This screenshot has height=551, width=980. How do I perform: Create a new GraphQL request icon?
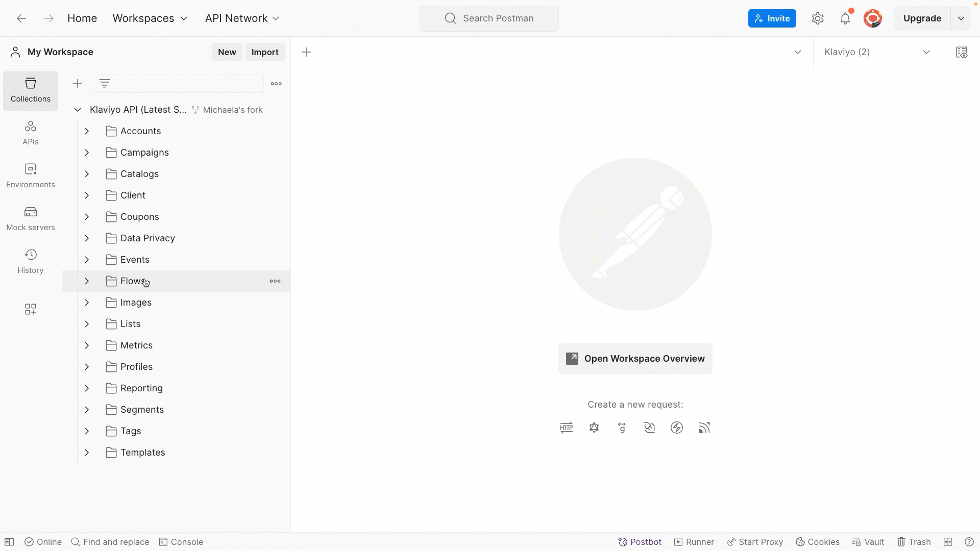tap(594, 428)
